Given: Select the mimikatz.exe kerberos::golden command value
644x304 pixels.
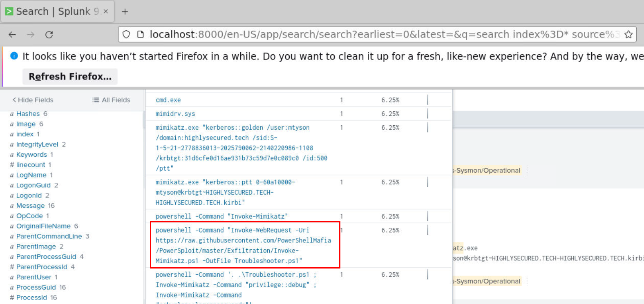Looking at the screenshot, I should (241, 148).
